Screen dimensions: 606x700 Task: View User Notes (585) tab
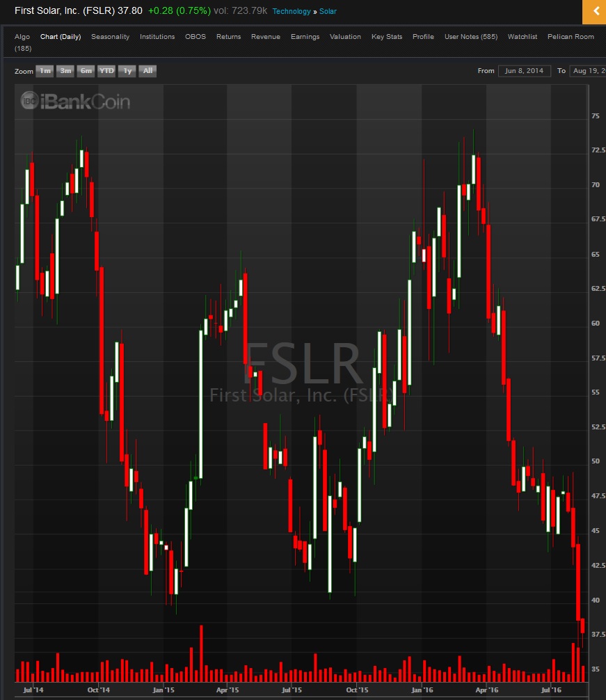471,37
